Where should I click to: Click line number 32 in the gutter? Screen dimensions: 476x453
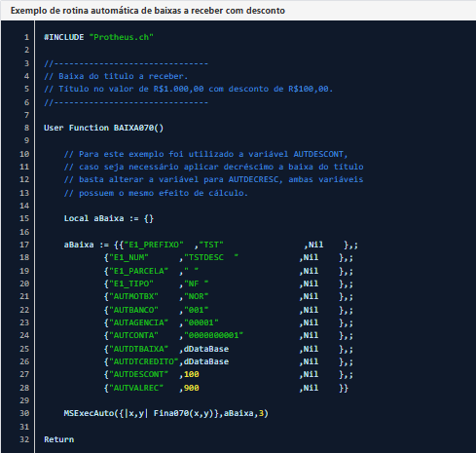coord(24,439)
